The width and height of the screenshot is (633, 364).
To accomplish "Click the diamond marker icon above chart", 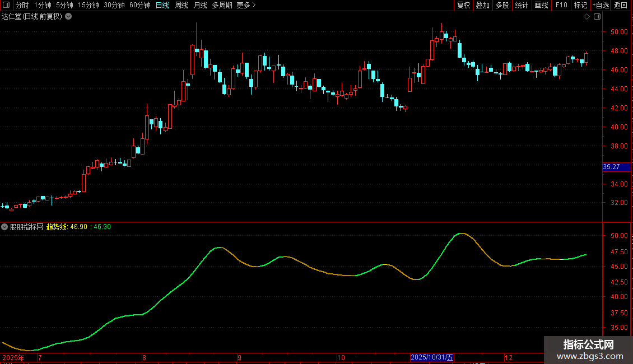I will point(587,17).
